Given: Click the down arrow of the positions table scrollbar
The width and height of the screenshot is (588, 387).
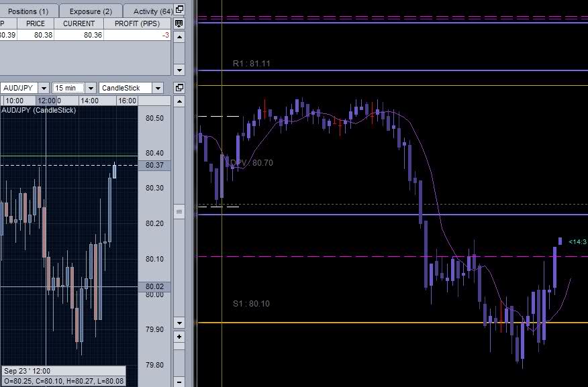Looking at the screenshot, I should (x=179, y=70).
